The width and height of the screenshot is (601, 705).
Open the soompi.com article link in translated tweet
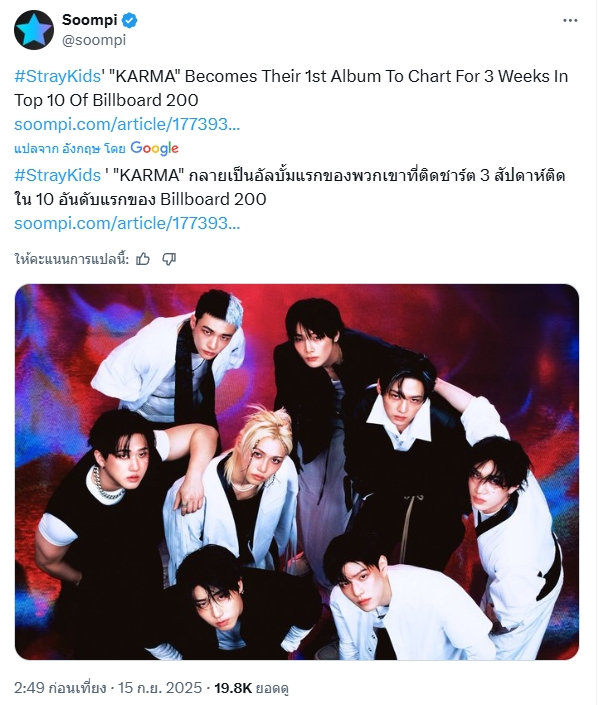tap(127, 223)
